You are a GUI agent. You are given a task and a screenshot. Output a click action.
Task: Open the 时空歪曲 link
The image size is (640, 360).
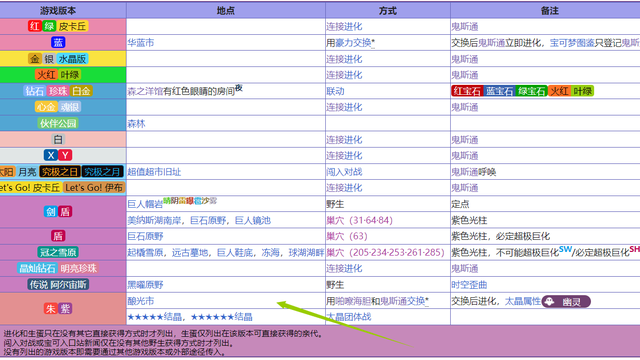click(x=469, y=285)
